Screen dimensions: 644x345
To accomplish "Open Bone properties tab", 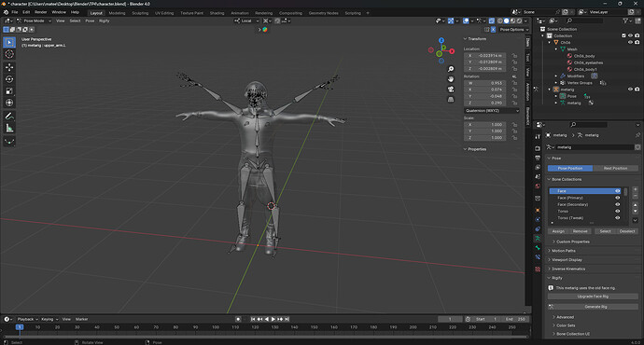I will pos(538,248).
